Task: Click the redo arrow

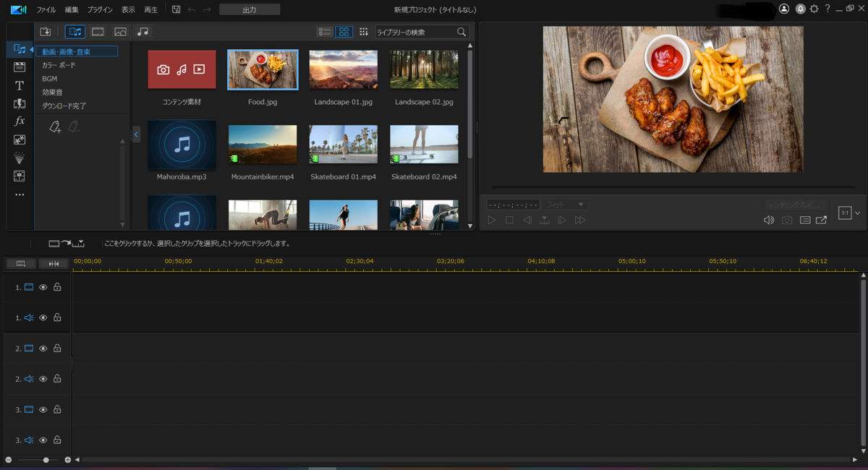Action: coord(208,9)
